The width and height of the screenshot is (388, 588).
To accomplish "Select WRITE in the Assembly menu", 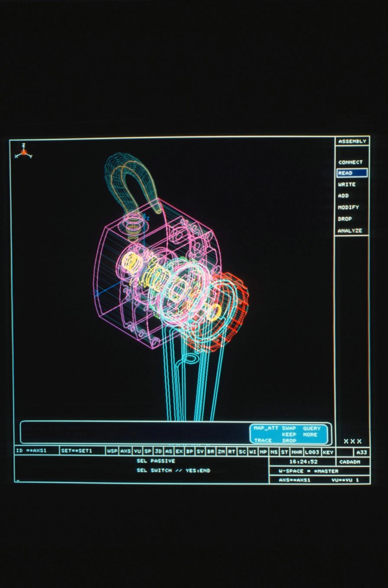I will pos(347,184).
